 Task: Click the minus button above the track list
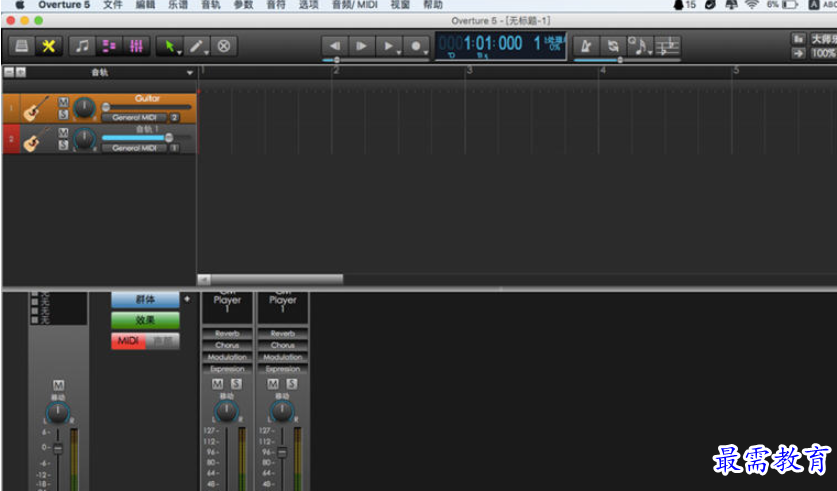(x=9, y=72)
